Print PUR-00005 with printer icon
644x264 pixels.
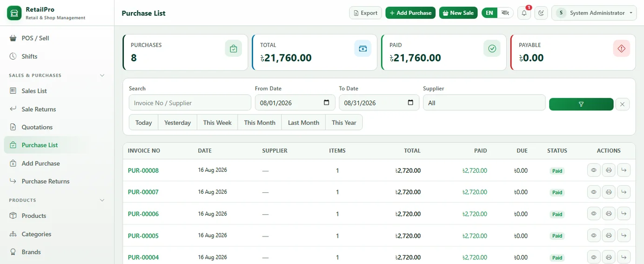pos(609,236)
